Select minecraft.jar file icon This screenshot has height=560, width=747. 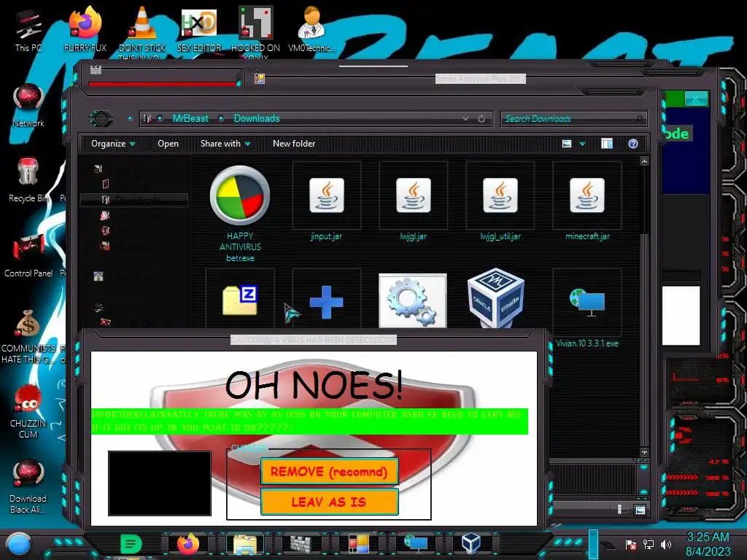[587, 195]
